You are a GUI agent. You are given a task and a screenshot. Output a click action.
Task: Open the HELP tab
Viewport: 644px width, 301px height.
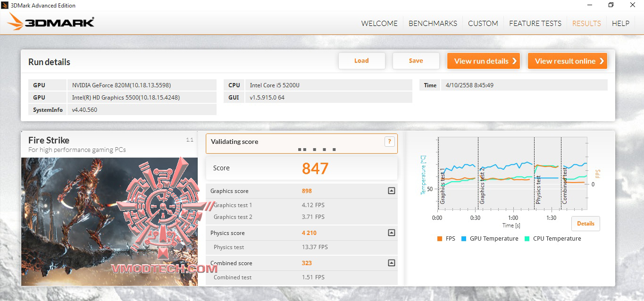[x=620, y=23]
